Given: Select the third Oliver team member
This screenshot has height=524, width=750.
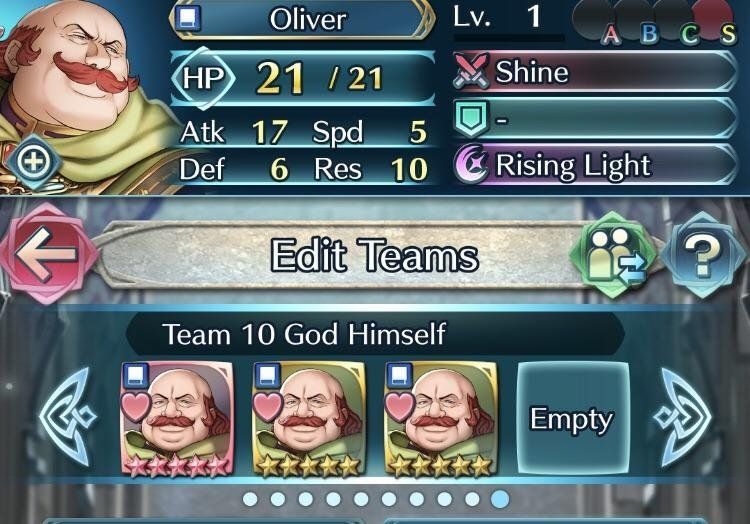Looking at the screenshot, I should 441,420.
